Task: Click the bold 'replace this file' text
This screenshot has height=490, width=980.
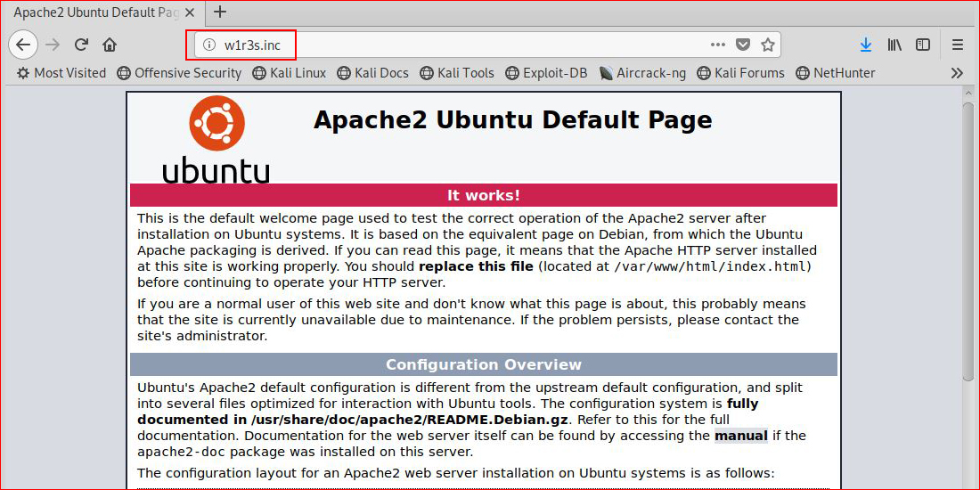Action: tap(476, 266)
